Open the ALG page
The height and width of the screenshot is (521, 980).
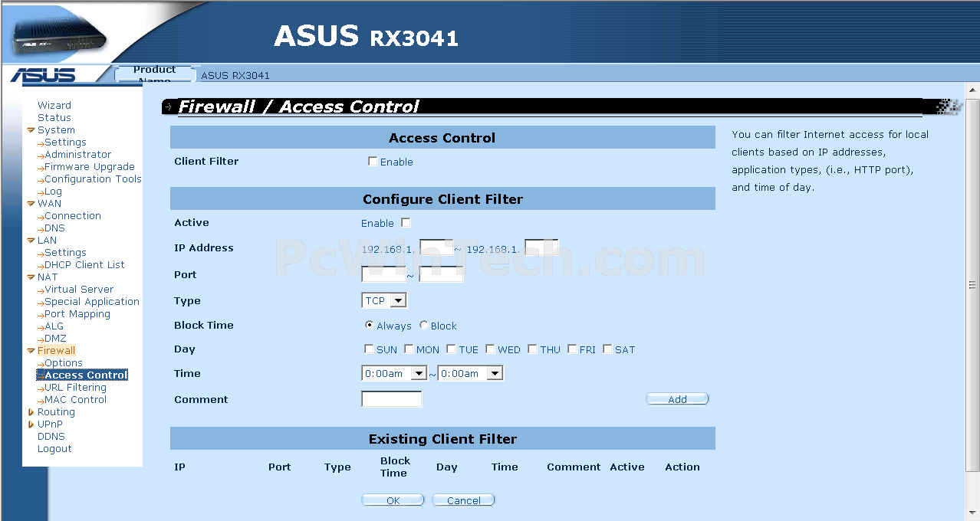tap(54, 326)
